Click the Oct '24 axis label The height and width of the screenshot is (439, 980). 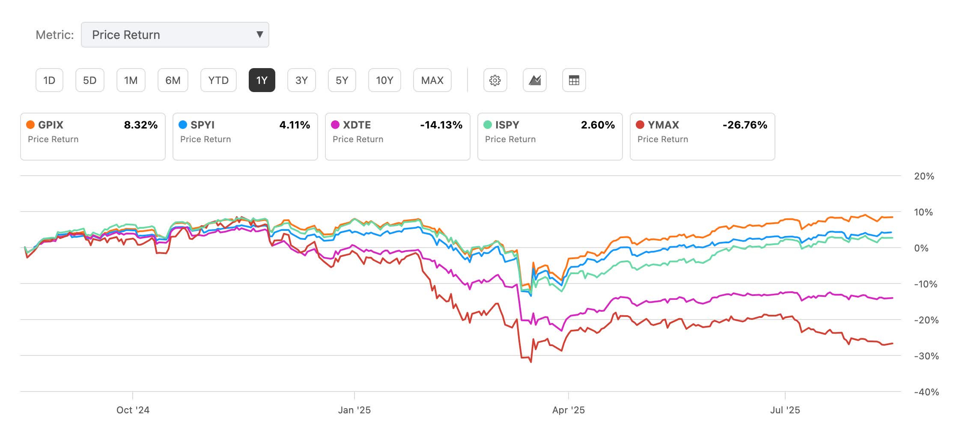tap(133, 410)
